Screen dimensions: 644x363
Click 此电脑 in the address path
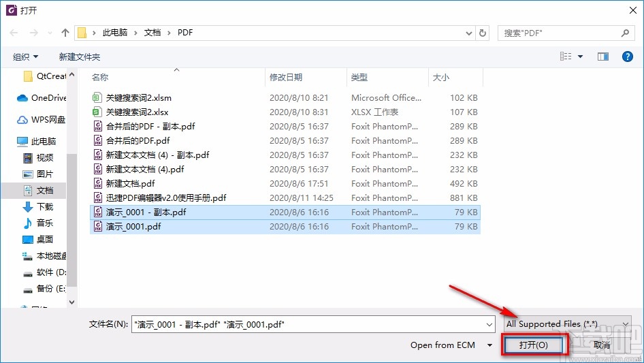point(115,33)
